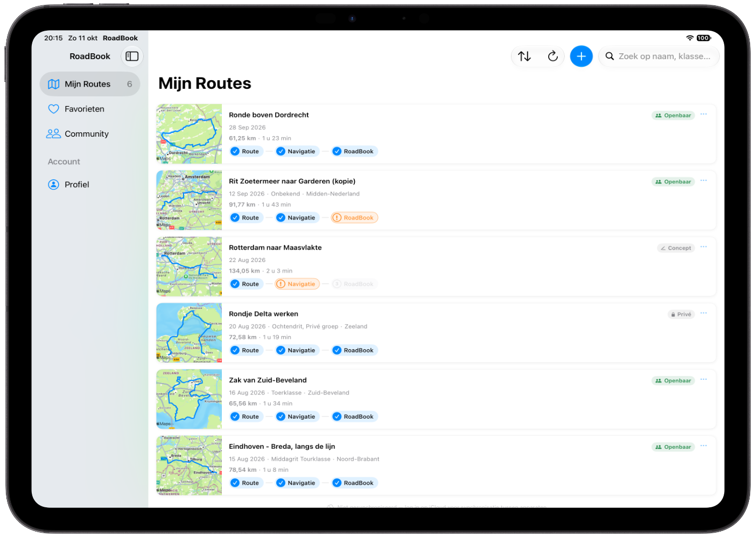
Task: Open more options for Eindhoven - Breda route
Action: [x=704, y=446]
